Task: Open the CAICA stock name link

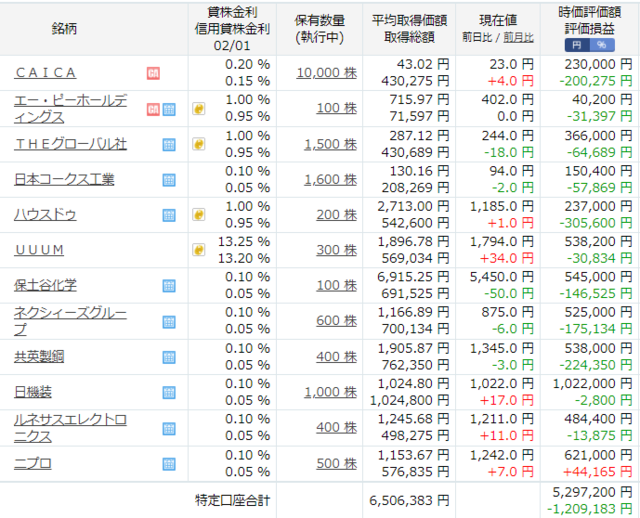Action: point(46,73)
